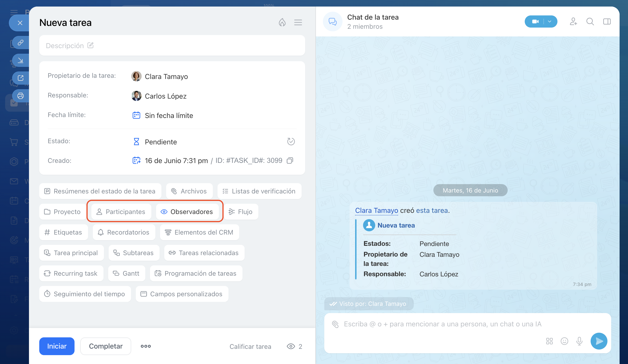Click Clara Tamayo link in chat message
Screen dimensions: 628x364
click(x=377, y=211)
